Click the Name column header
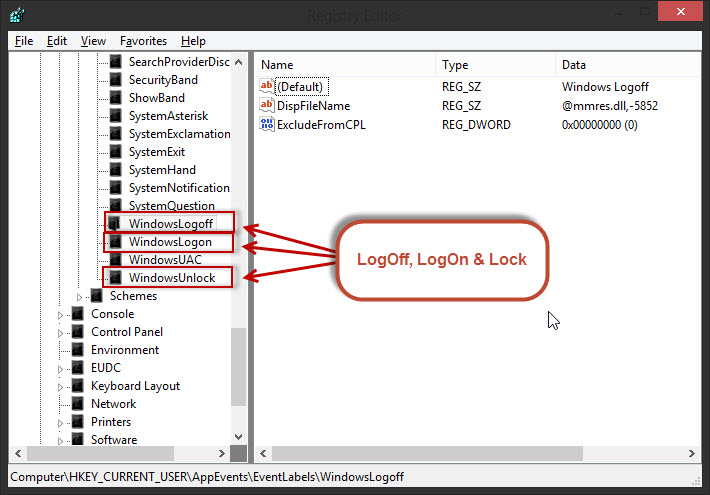710x495 pixels. pyautogui.click(x=345, y=65)
